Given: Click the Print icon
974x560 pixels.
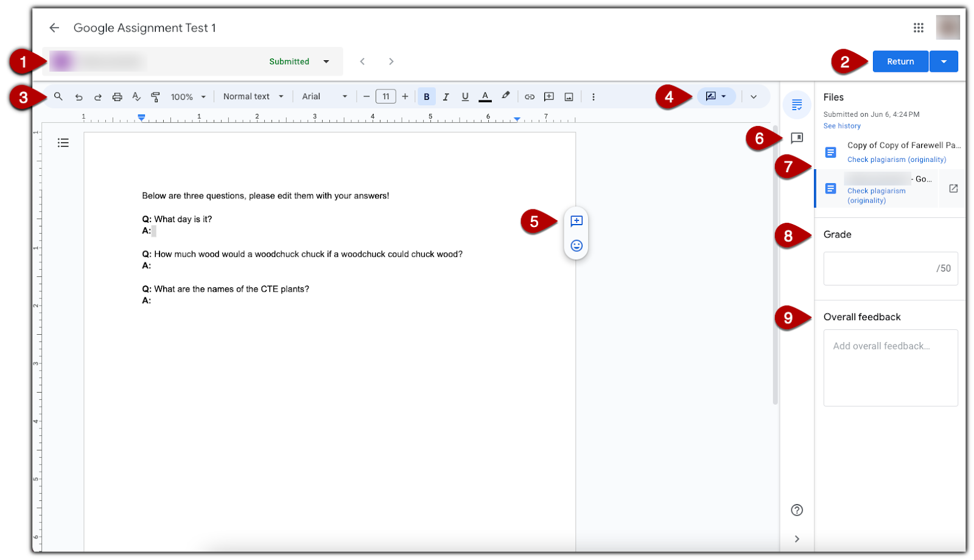Looking at the screenshot, I should pos(117,96).
